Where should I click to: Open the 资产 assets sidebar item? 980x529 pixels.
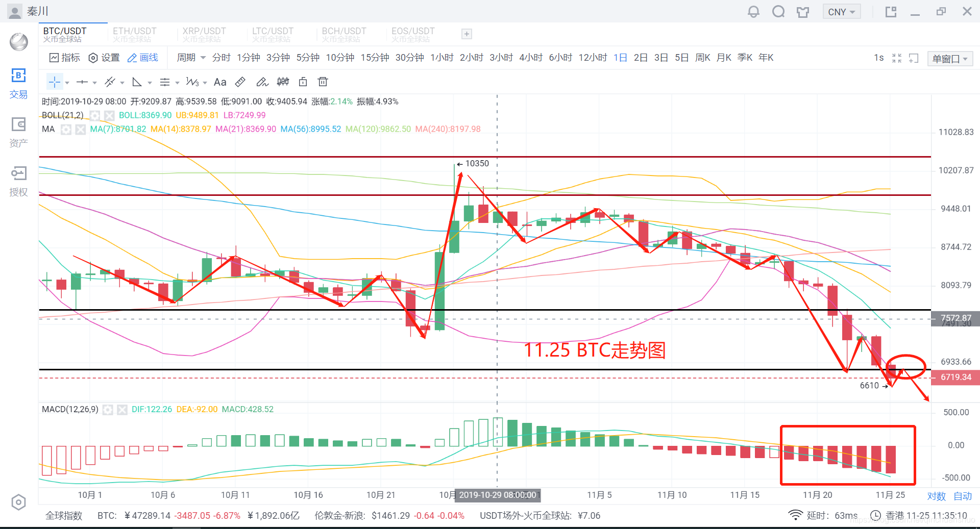(x=18, y=133)
